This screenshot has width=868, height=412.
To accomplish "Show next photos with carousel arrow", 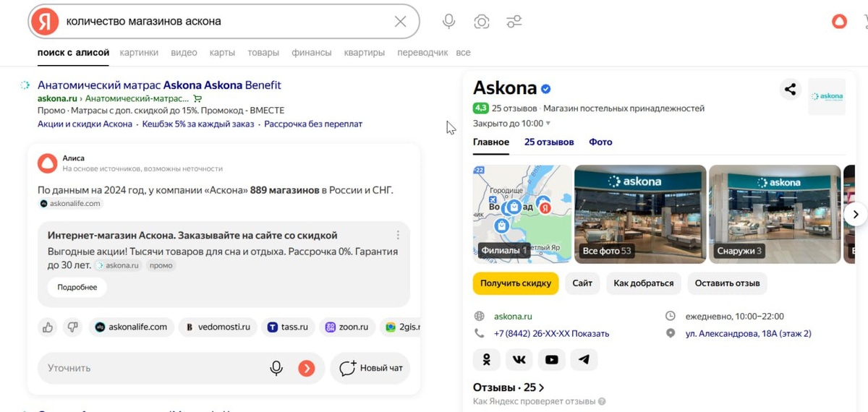I will tap(856, 214).
